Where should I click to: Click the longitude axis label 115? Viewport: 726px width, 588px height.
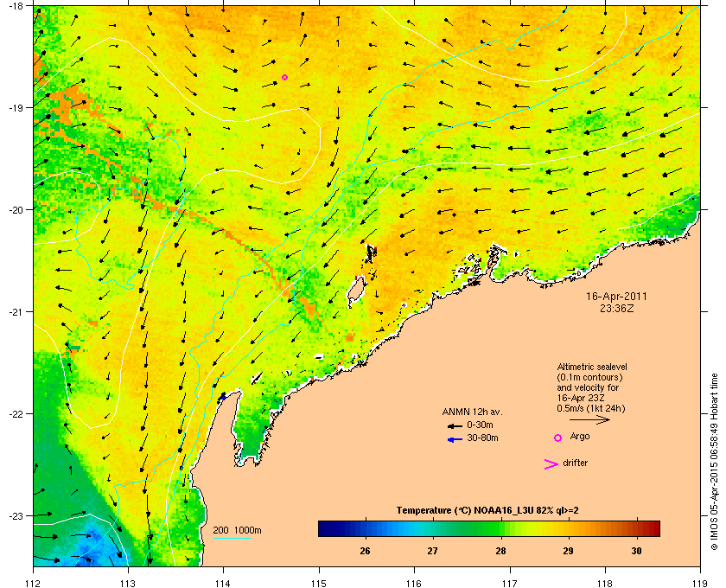coord(319,582)
